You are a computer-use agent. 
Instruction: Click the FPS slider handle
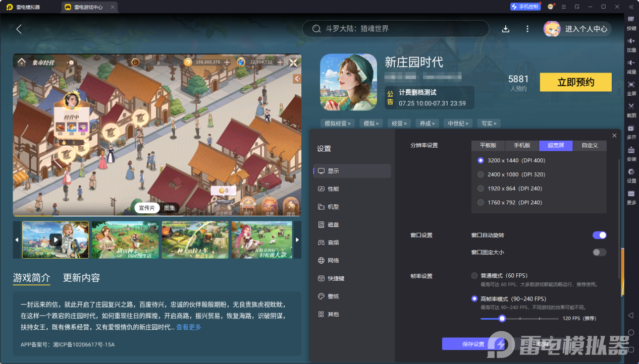pos(502,318)
